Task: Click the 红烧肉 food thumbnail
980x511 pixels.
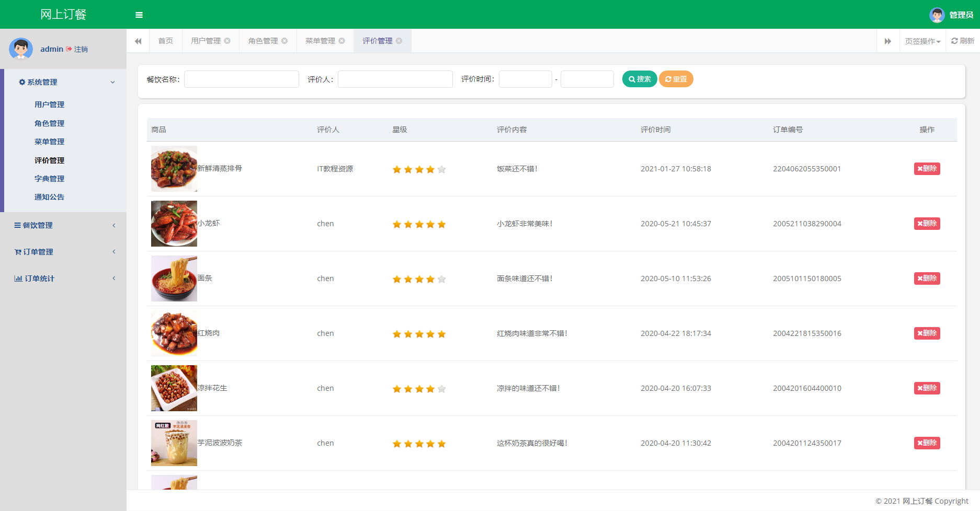Action: pos(174,333)
